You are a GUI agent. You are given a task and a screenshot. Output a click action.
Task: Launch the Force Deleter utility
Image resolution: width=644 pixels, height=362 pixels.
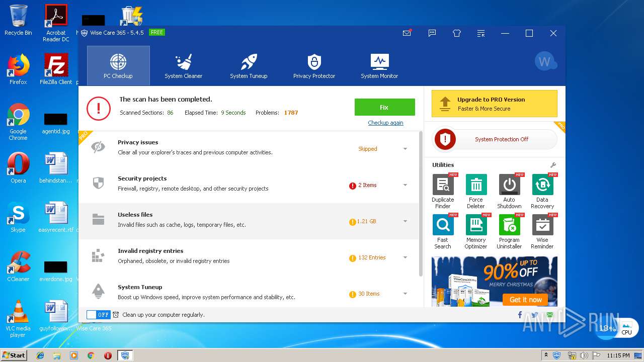tap(476, 185)
